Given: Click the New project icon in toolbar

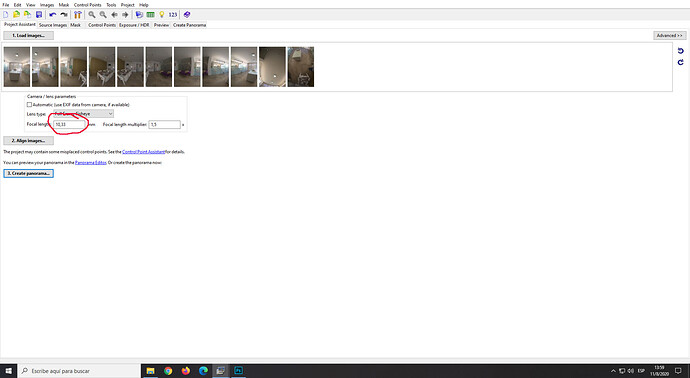Looking at the screenshot, I should coord(6,15).
